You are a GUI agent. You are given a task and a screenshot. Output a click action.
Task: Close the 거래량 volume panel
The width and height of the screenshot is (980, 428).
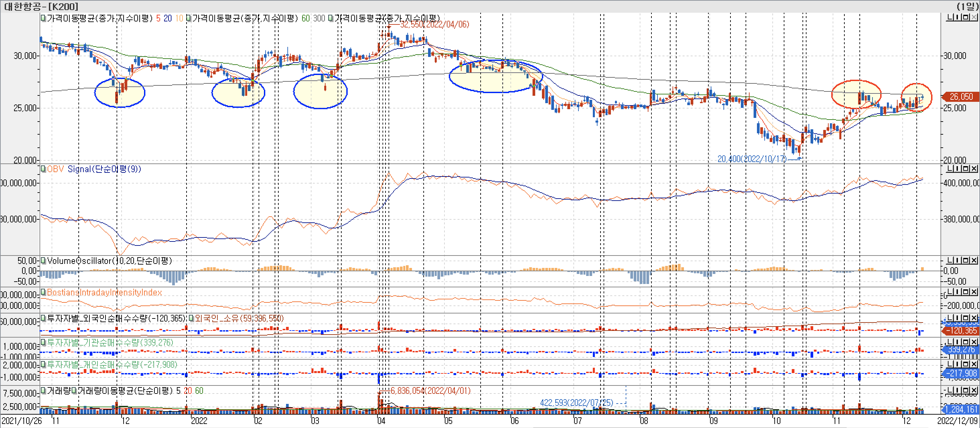tap(974, 390)
